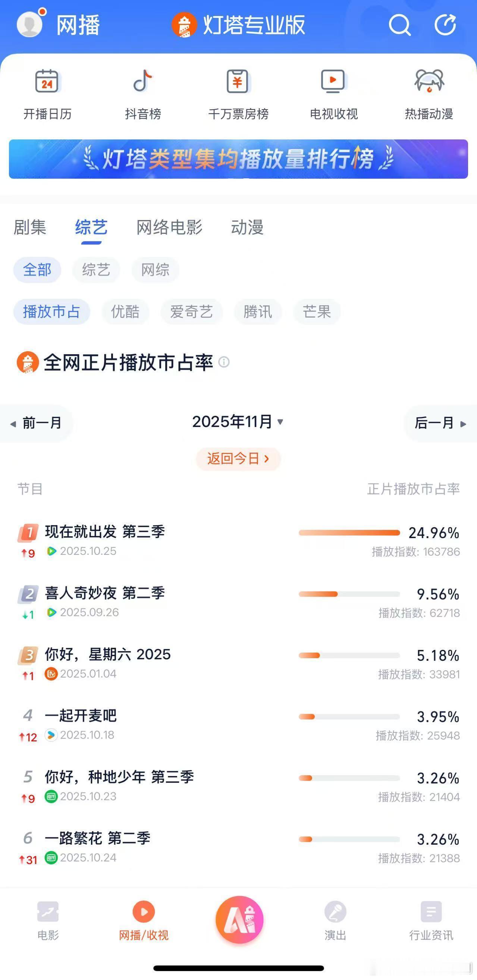Open 电视收视 TV icon
Screen dimensions: 477x980
click(x=333, y=81)
